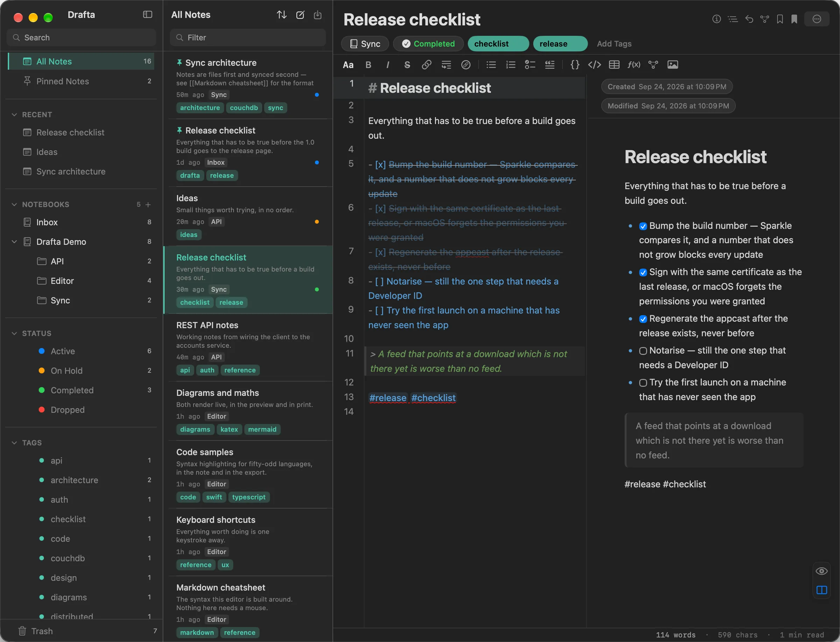Insert a bulleted list
840x642 pixels.
pos(491,64)
